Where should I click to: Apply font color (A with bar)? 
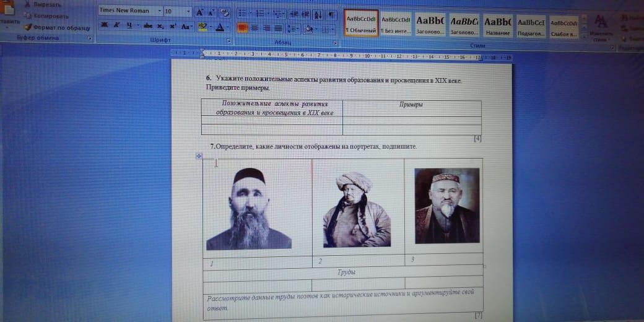[x=219, y=27]
